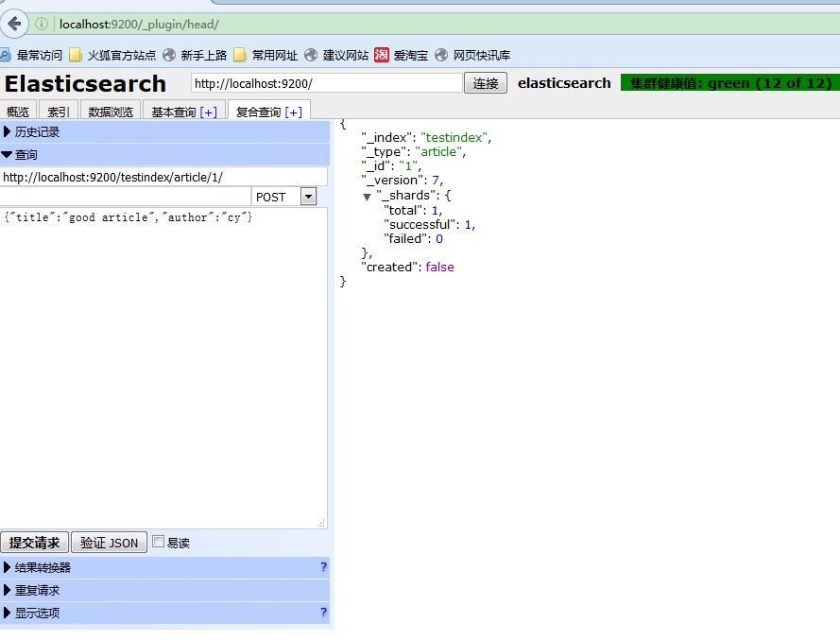The height and width of the screenshot is (640, 840).
Task: Click the browser back arrow button
Action: [14, 25]
